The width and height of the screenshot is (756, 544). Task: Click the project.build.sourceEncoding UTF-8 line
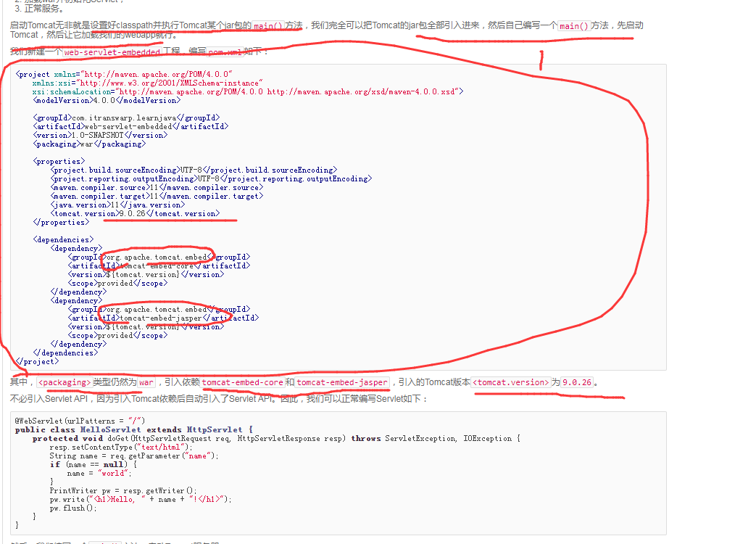click(x=194, y=170)
